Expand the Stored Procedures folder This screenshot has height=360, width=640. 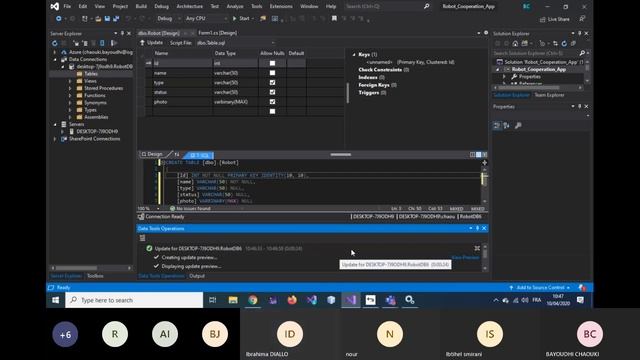point(70,88)
